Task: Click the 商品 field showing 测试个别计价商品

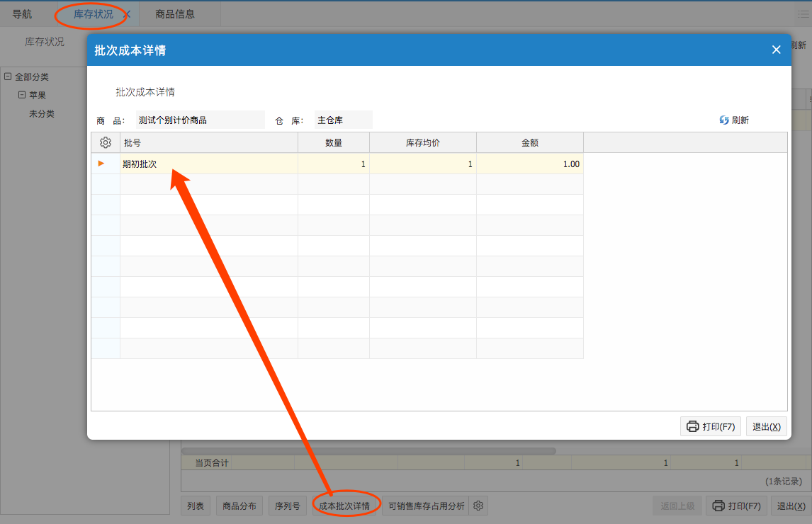Action: coord(201,120)
